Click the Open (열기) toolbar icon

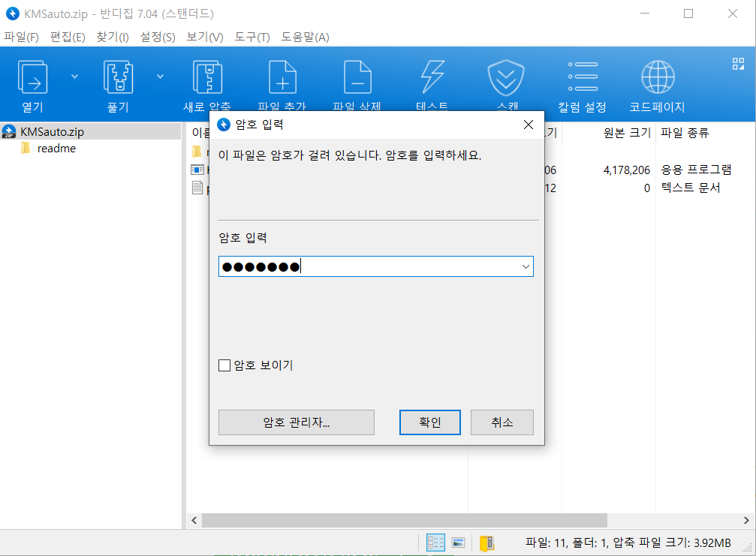pyautogui.click(x=33, y=77)
